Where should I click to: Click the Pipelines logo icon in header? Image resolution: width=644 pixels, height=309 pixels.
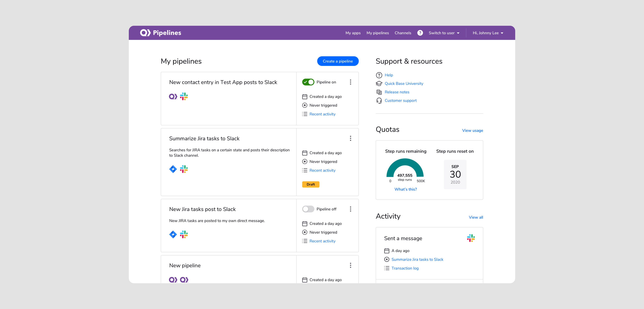coord(145,33)
